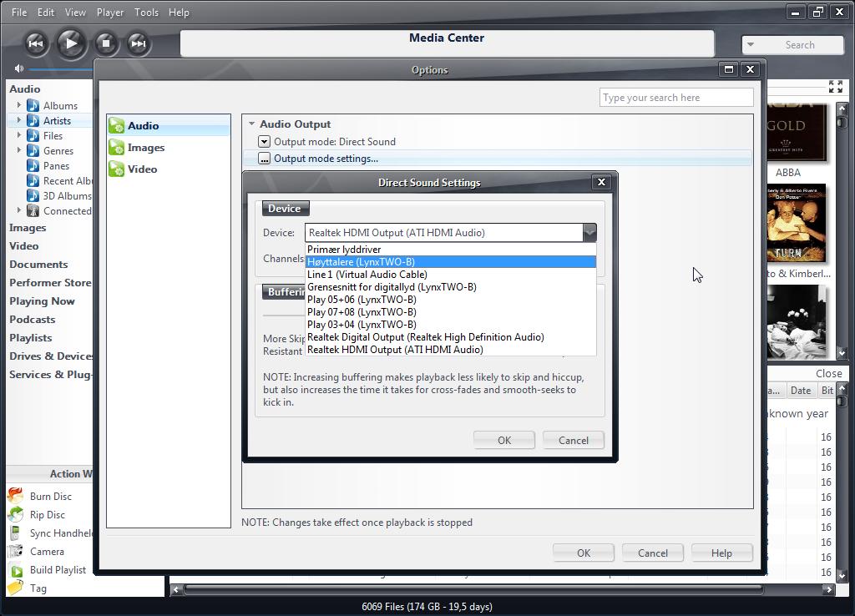This screenshot has width=855, height=616.
Task: Choose Play 03+04 (LynxTWO-B)
Action: 450,325
